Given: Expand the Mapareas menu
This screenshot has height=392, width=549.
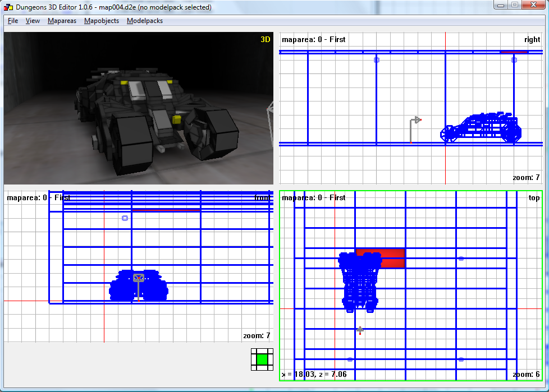Looking at the screenshot, I should tap(62, 21).
